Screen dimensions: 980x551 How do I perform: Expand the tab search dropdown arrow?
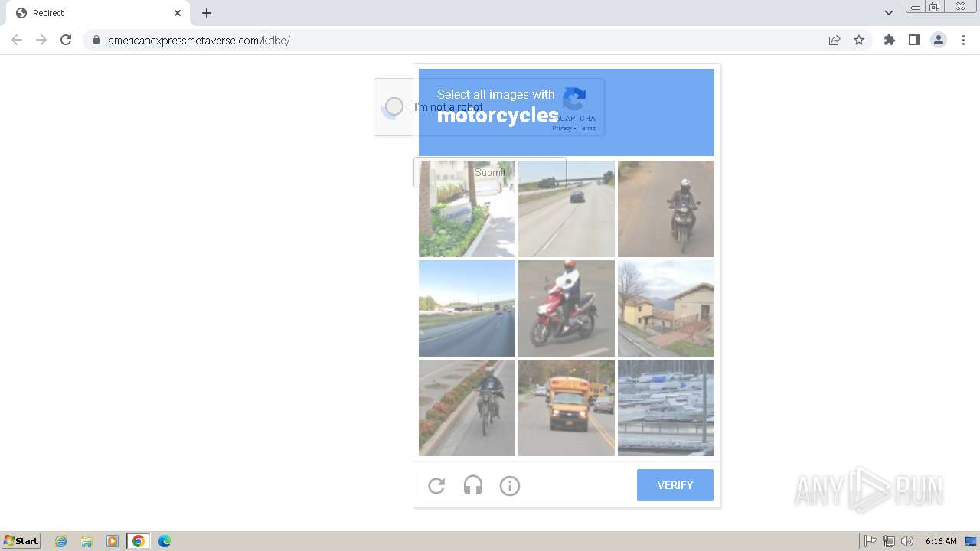click(889, 13)
